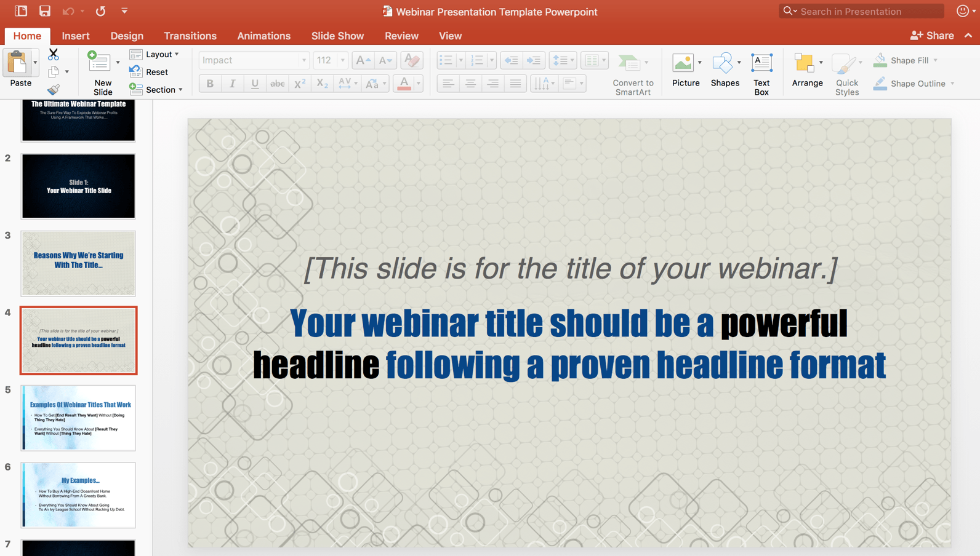Open the Align Text dropdown
Image resolution: width=980 pixels, height=556 pixels.
coord(572,84)
